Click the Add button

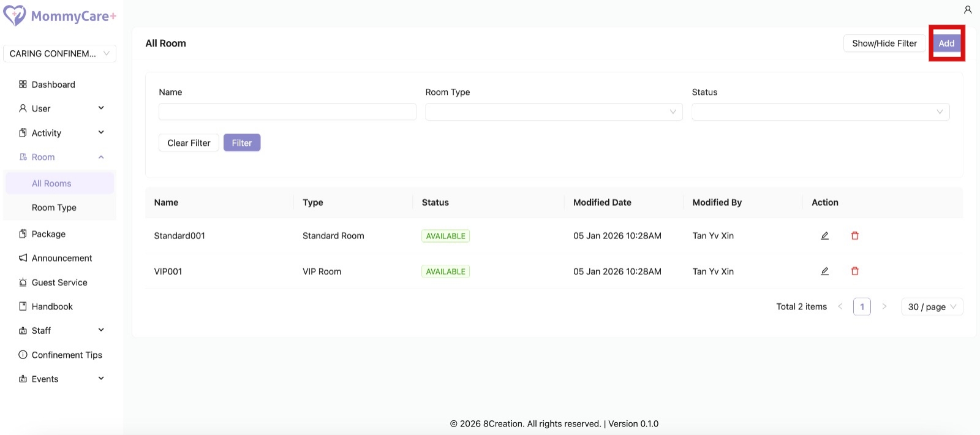click(x=946, y=43)
